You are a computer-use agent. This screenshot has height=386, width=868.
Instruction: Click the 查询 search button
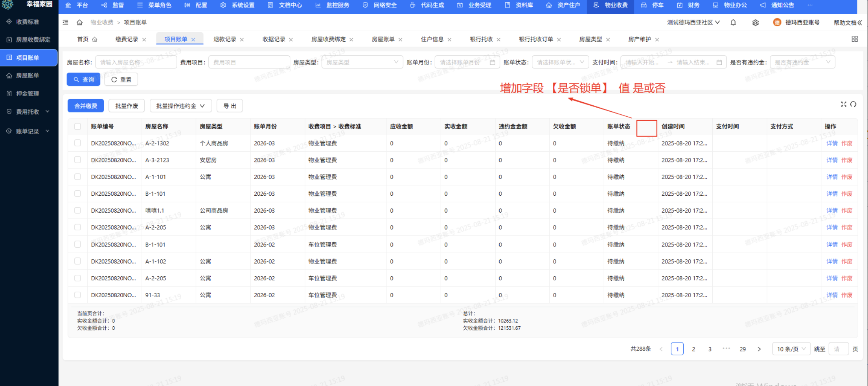tap(83, 79)
